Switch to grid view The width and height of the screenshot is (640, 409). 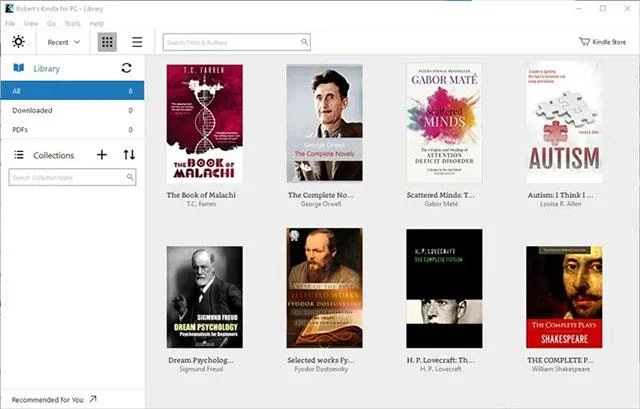pyautogui.click(x=107, y=42)
